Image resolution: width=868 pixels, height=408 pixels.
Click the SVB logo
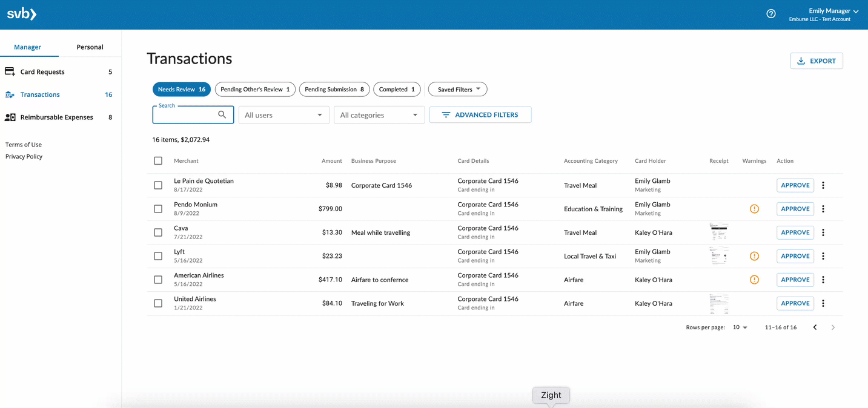point(22,14)
